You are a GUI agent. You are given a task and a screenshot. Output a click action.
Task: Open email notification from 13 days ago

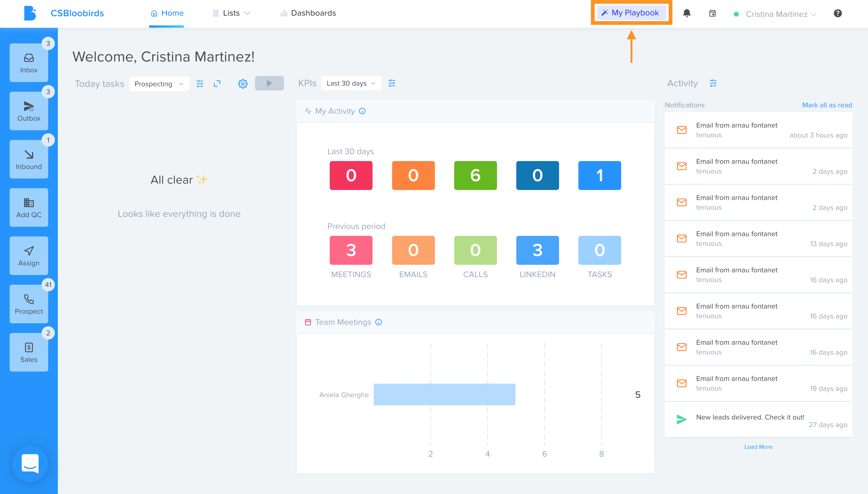click(758, 239)
